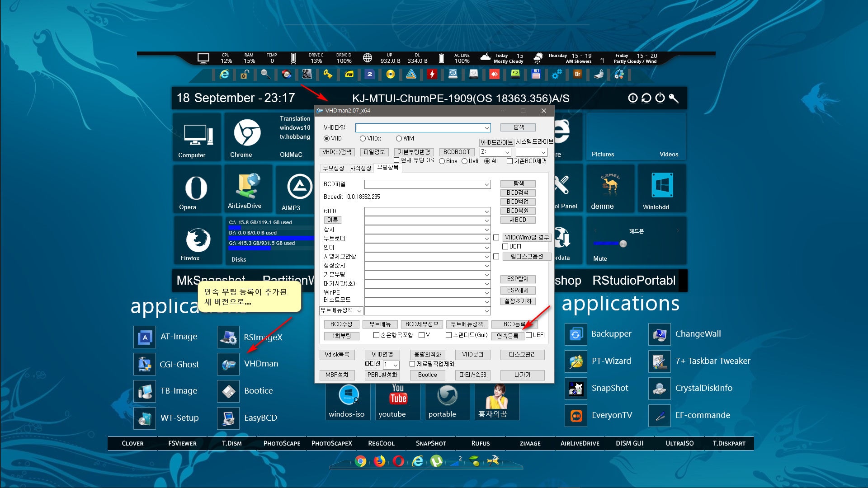
Task: Open the 부트로더 dropdown
Action: click(486, 239)
